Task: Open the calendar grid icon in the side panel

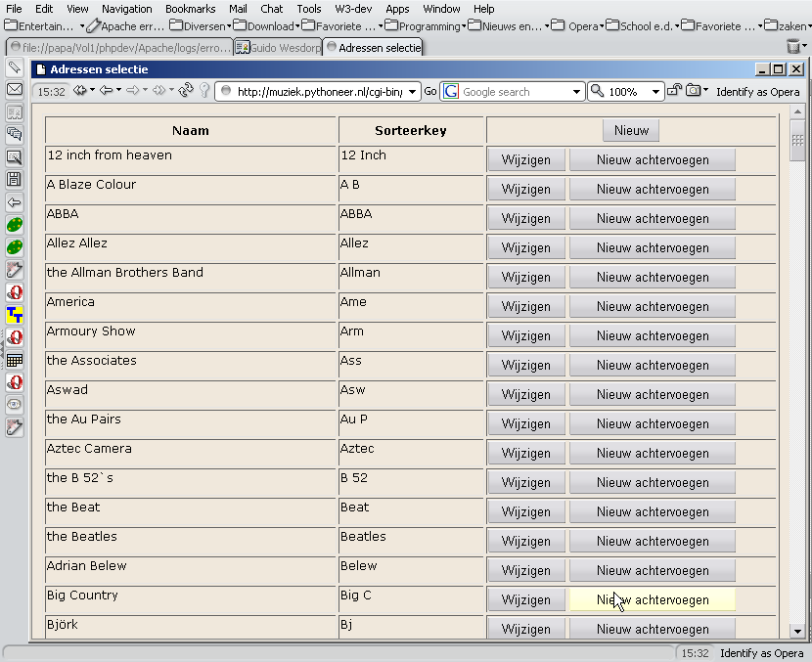Action: pyautogui.click(x=14, y=360)
